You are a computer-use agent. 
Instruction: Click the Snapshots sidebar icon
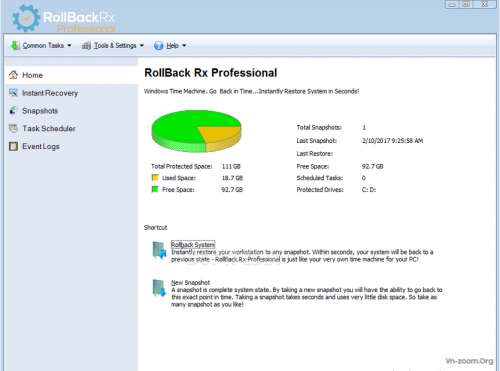tap(13, 110)
